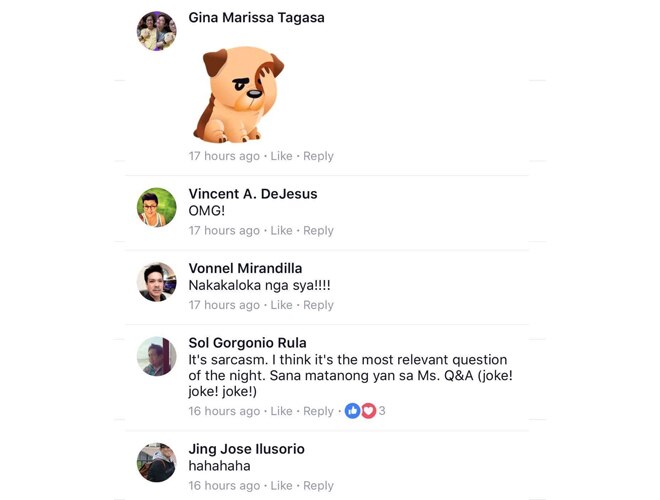This screenshot has height=500, width=660.
Task: Like Jing Jose Ilusorio's hahahaha comment
Action: point(281,486)
